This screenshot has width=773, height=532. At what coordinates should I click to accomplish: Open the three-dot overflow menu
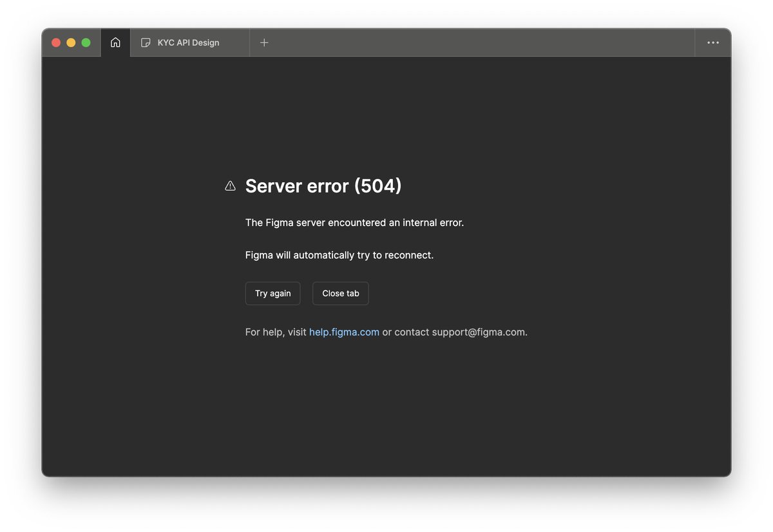(x=713, y=43)
